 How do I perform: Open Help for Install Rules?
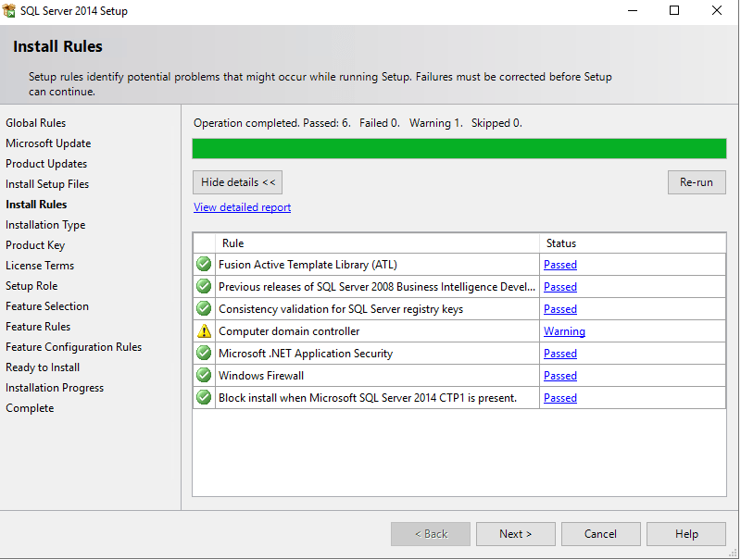point(685,534)
